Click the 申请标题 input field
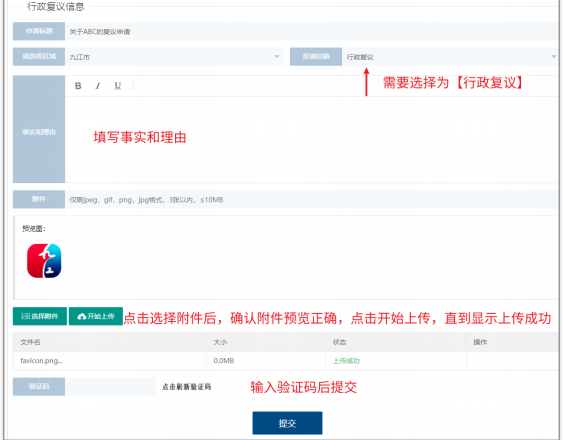The width and height of the screenshot is (565, 440). [x=311, y=31]
